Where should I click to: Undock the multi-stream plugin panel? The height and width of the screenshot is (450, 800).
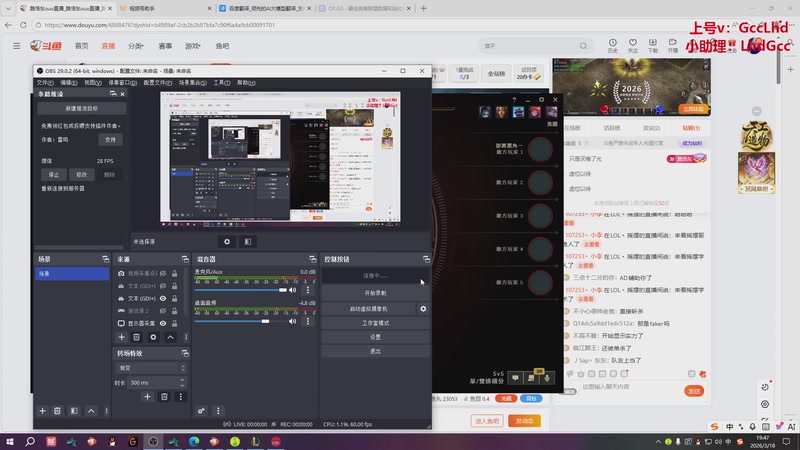click(x=113, y=94)
